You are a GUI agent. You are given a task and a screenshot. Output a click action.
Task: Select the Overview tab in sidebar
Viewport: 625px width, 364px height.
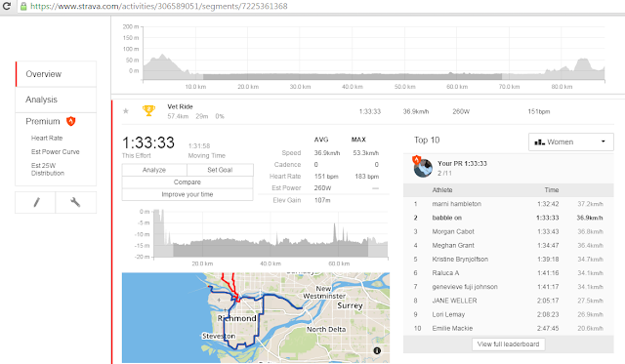tap(56, 74)
